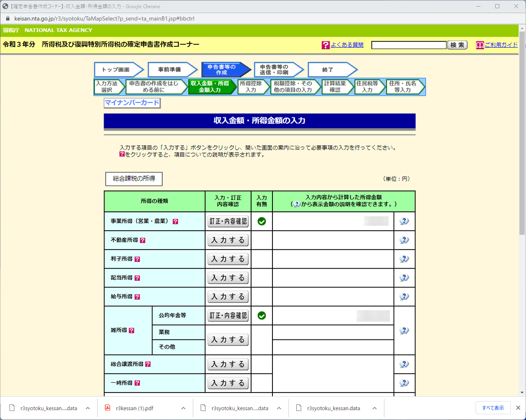This screenshot has height=420, width=526.
Task: Click red question icon next to 不動産所得
Action: (143, 240)
